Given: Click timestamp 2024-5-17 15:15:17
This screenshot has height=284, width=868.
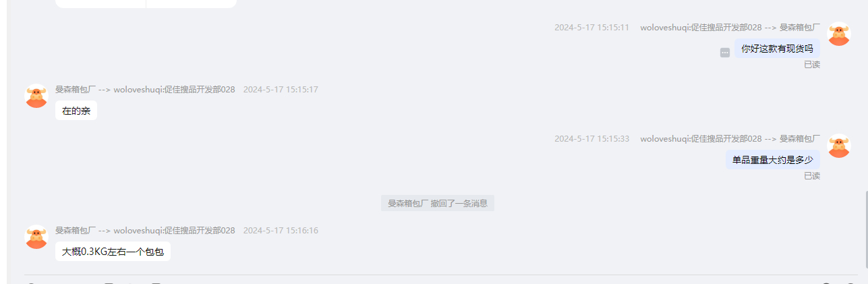Looking at the screenshot, I should 281,89.
